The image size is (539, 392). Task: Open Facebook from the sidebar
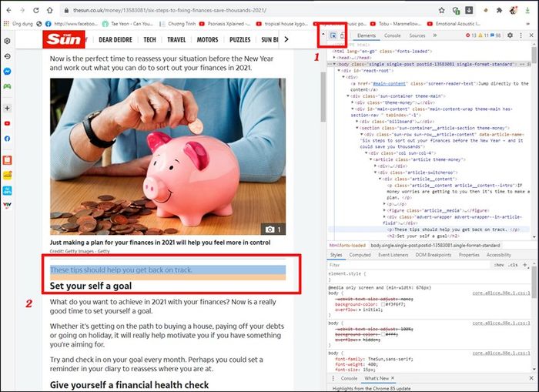click(x=7, y=139)
